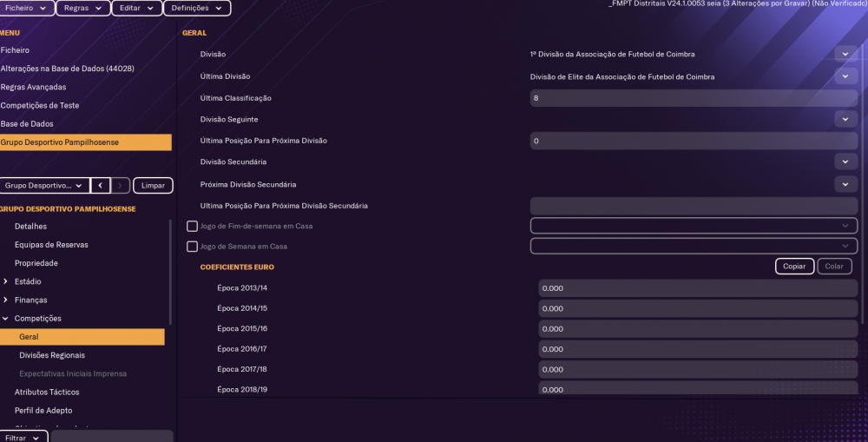Open Próxima Divisão Secundária dropdown arrow
Screen dimensions: 868x442
point(845,184)
